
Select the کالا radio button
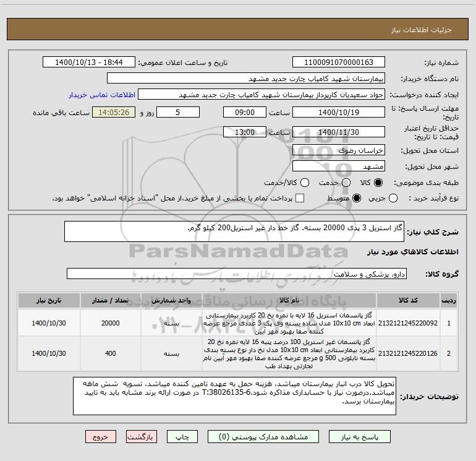[378, 183]
